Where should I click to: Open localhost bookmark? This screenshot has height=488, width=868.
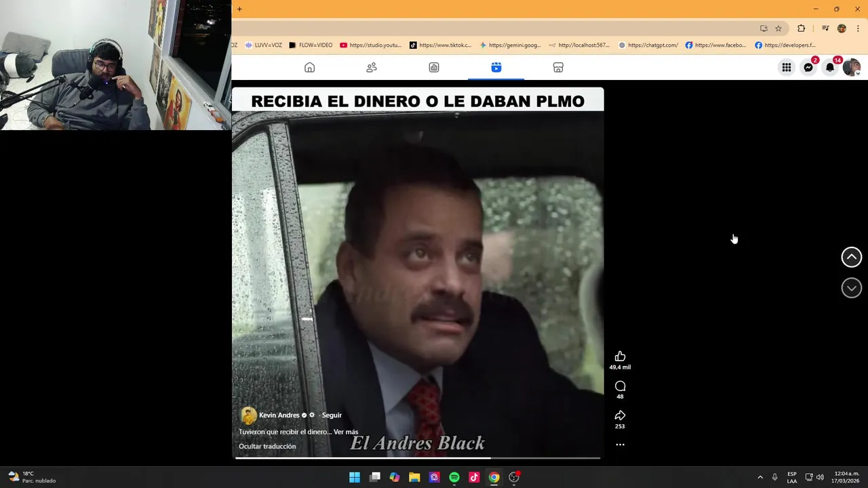(x=580, y=45)
